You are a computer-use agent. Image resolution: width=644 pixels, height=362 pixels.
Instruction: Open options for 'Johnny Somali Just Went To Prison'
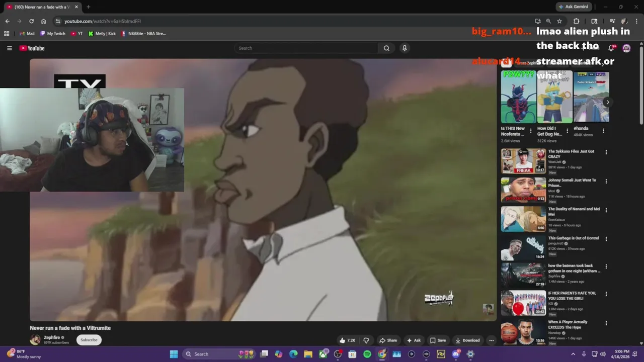pos(606,181)
